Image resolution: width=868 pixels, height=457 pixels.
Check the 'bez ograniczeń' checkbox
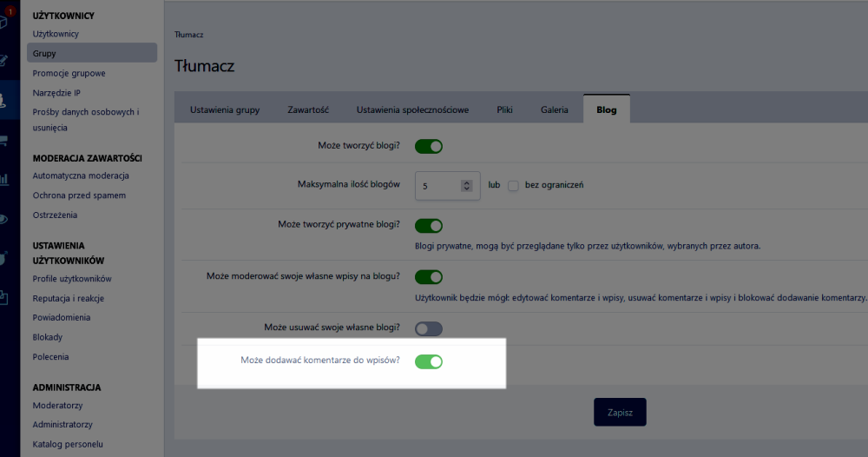[513, 186]
